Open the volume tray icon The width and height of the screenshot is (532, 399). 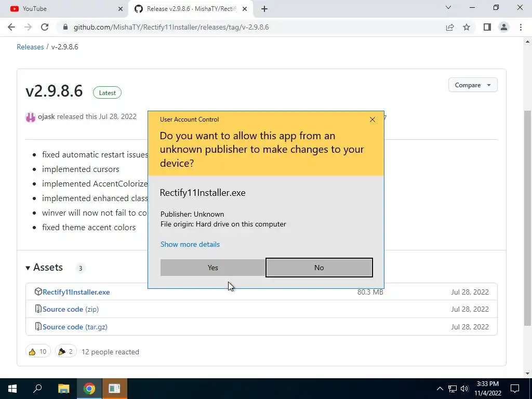coord(464,389)
